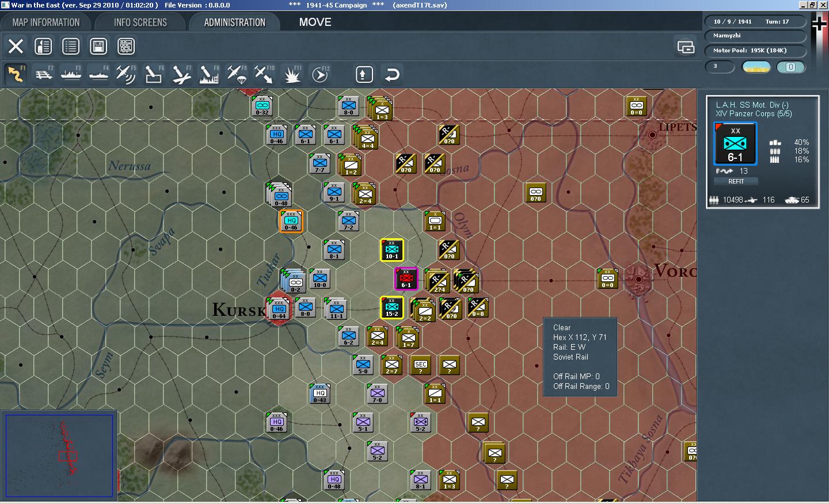The width and height of the screenshot is (829, 504).
Task: Select the 0-43 HQ counter
Action: tap(320, 394)
